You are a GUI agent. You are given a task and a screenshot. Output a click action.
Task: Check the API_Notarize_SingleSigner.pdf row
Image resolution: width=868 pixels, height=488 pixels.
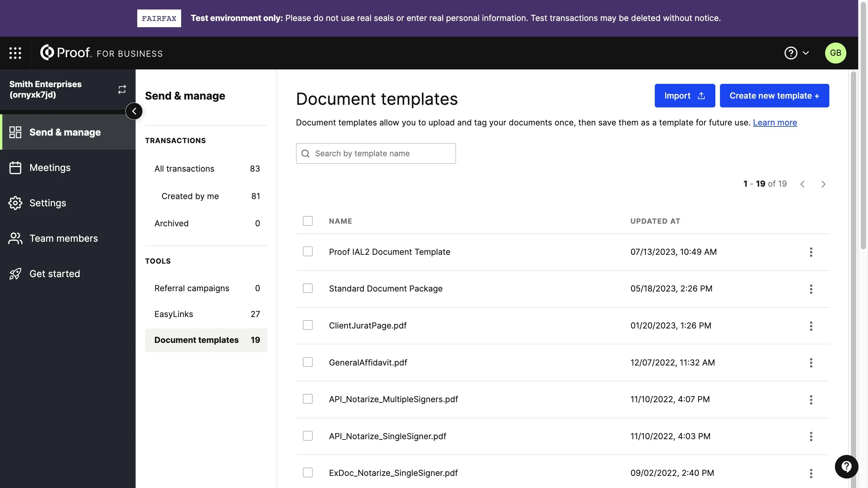tap(307, 436)
